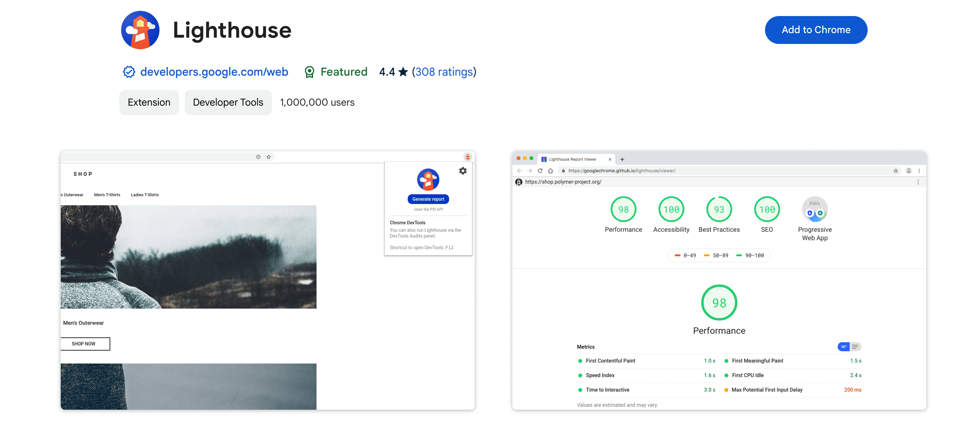Click the Accessibility 100 score gauge
This screenshot has width=980, height=424.
(671, 209)
